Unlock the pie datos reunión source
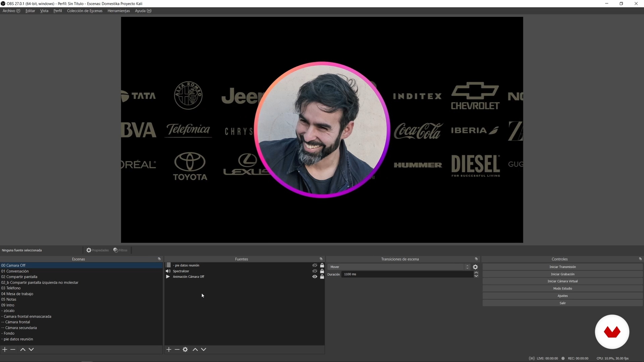This screenshot has width=644, height=362. tap(322, 265)
